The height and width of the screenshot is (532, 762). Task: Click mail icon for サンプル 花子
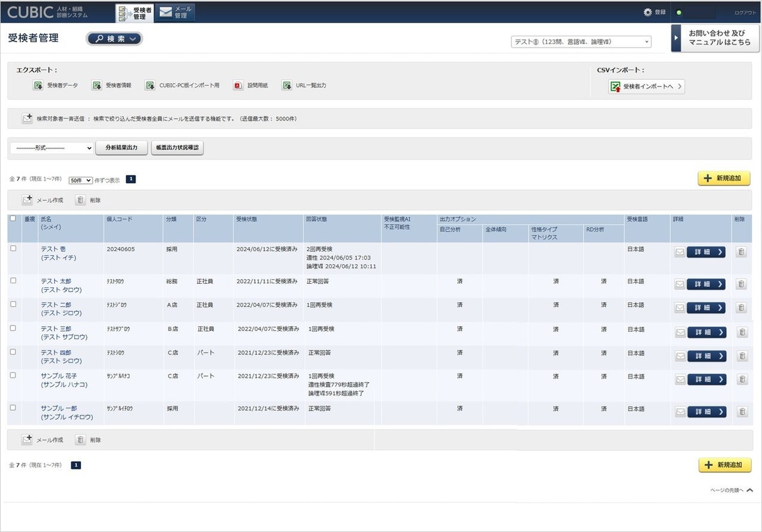(x=680, y=380)
